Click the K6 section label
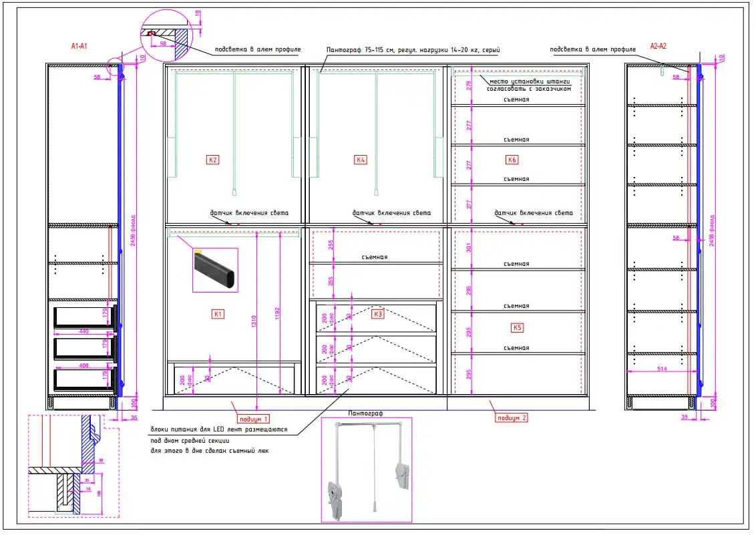756x535 pixels. tap(512, 160)
